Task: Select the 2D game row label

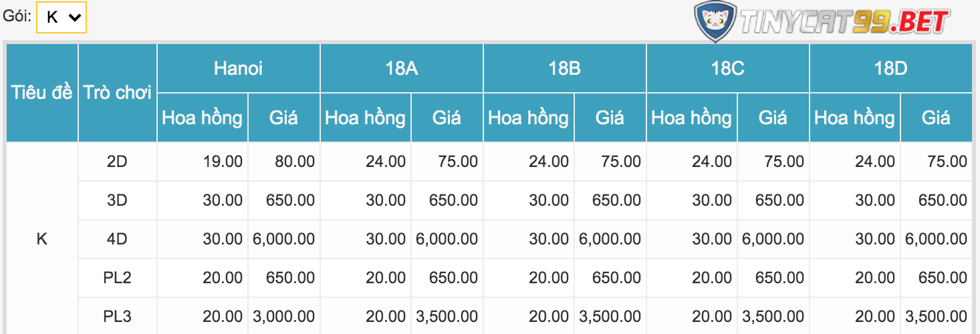Action: (x=117, y=161)
